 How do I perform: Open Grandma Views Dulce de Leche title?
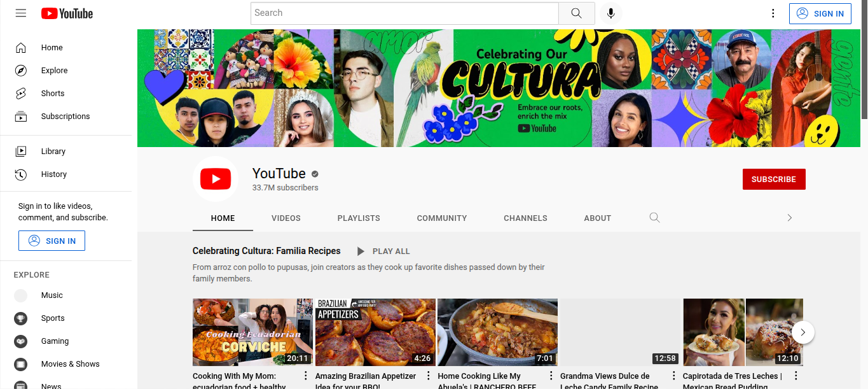point(609,381)
